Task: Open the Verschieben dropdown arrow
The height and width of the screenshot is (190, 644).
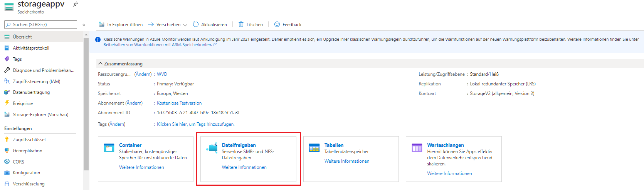Action: tap(185, 25)
